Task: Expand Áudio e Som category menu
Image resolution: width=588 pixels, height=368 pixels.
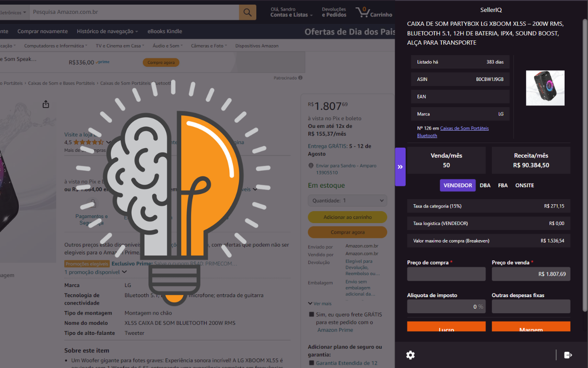Action: coord(168,46)
